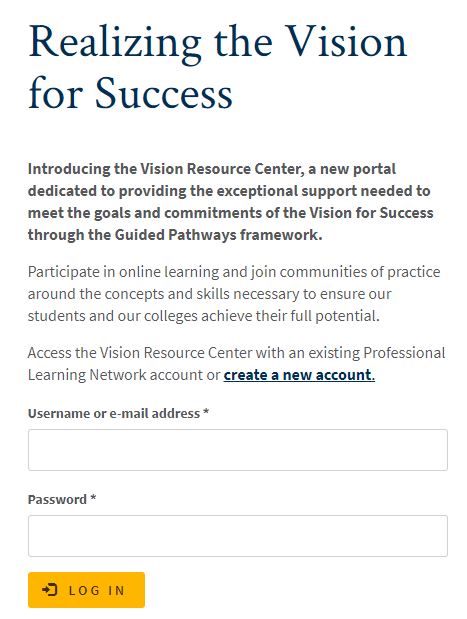Image resolution: width=467 pixels, height=619 pixels.
Task: Click the yellow LOG IN button
Action: click(86, 590)
